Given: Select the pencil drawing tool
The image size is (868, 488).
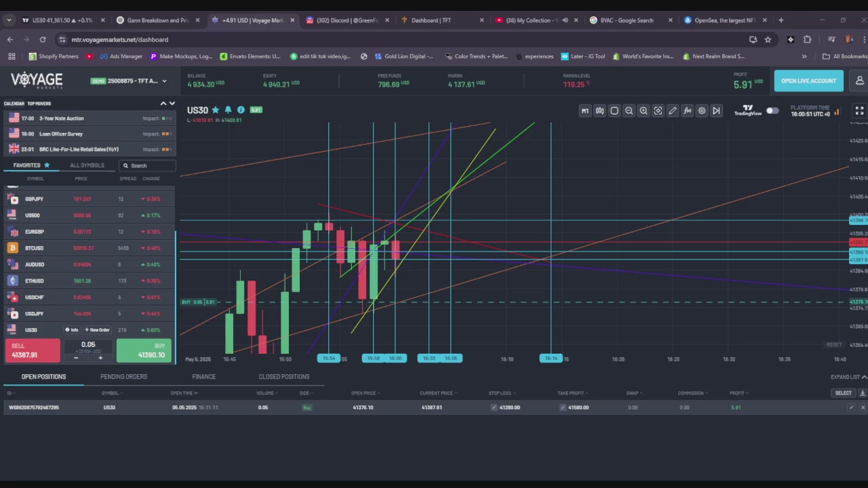Looking at the screenshot, I should pos(672,110).
